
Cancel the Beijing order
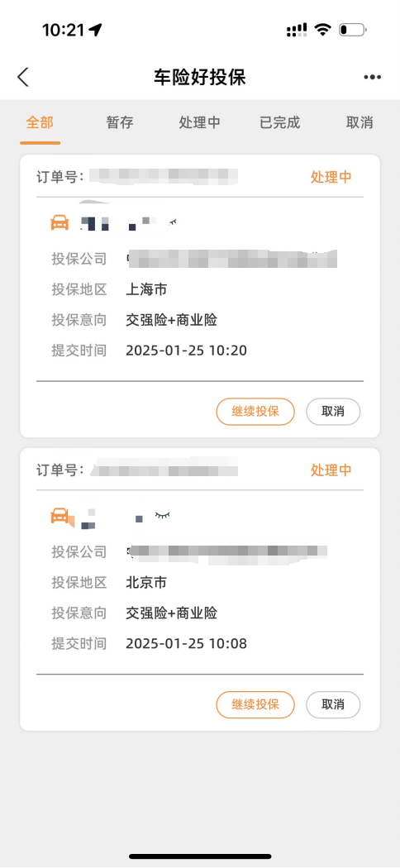click(333, 704)
